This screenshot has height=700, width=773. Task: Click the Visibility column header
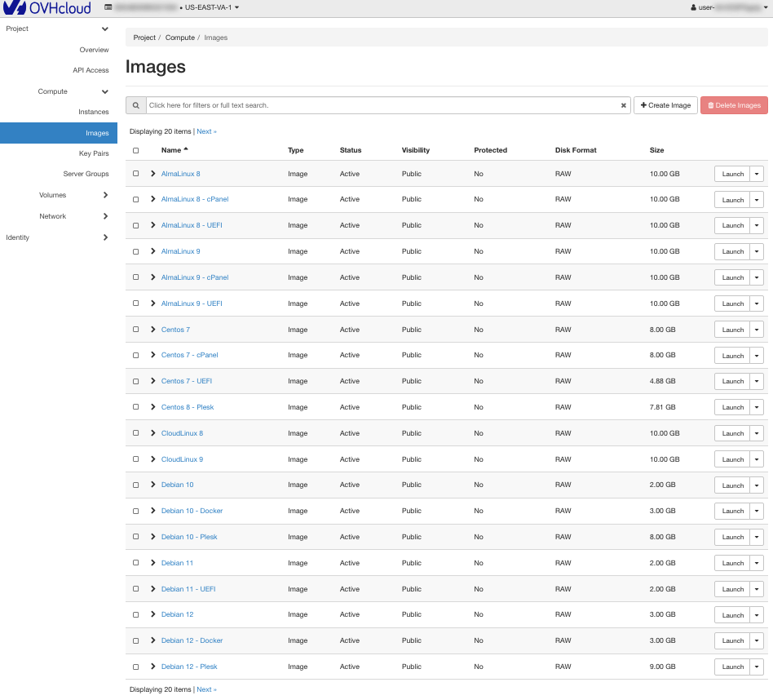[x=416, y=150]
